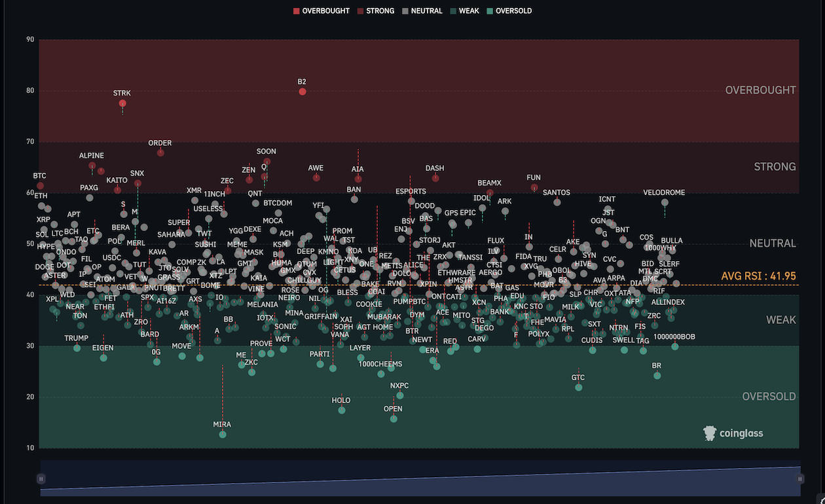Select the VELODROME data point
The width and height of the screenshot is (825, 504).
664,202
